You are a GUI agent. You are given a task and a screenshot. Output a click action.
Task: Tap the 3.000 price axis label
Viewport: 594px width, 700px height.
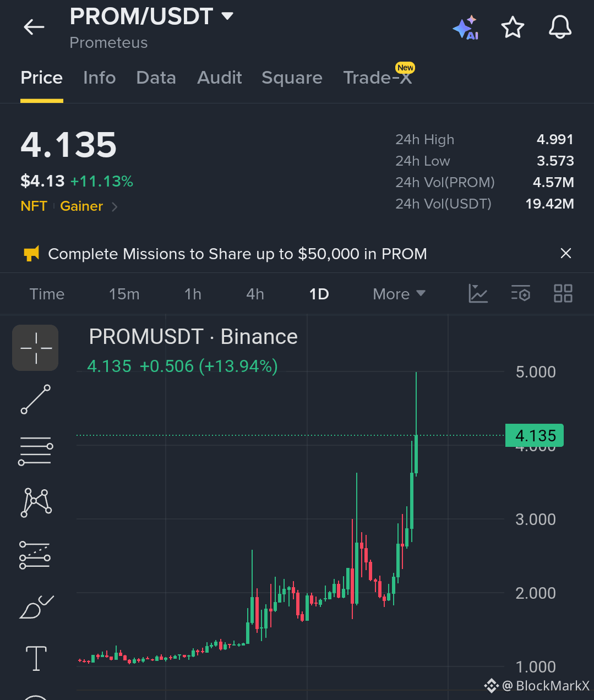coord(536,519)
